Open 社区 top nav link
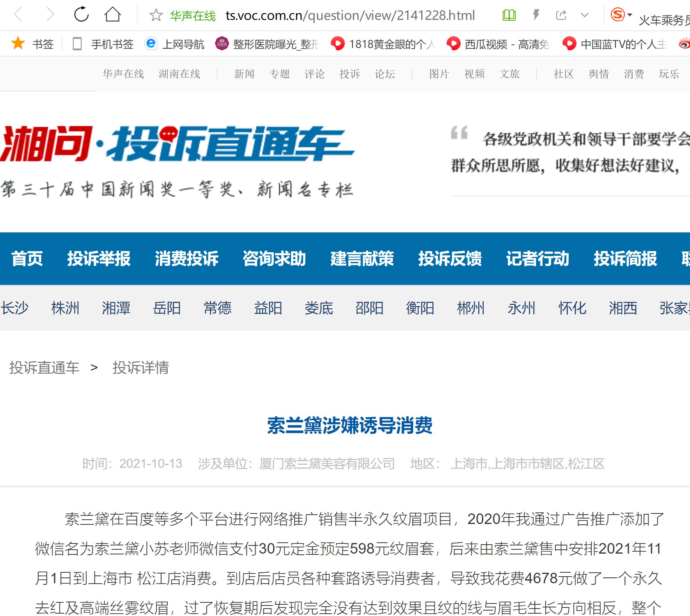690x616 pixels. click(x=564, y=74)
